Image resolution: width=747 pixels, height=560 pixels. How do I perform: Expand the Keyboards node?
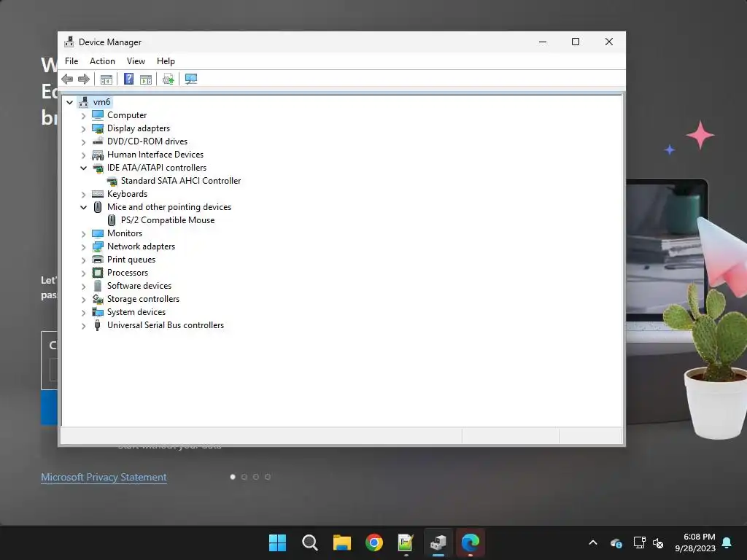coord(83,194)
